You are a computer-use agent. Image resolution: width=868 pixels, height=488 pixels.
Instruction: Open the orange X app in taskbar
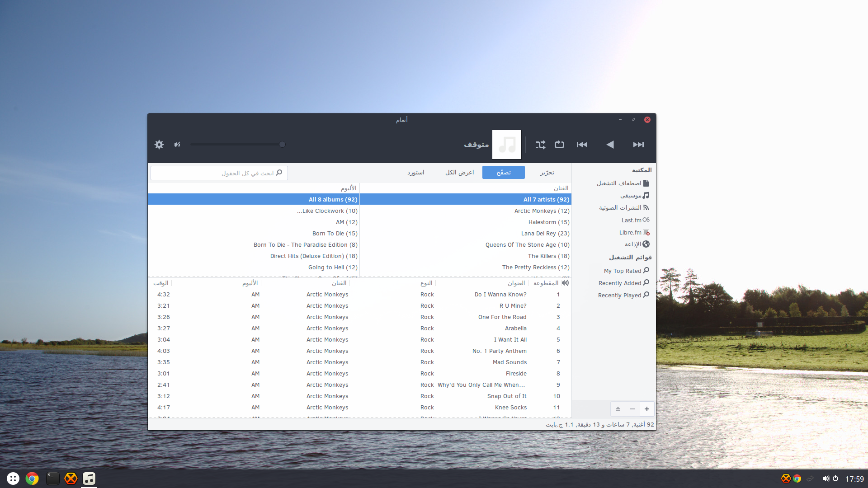click(x=71, y=479)
